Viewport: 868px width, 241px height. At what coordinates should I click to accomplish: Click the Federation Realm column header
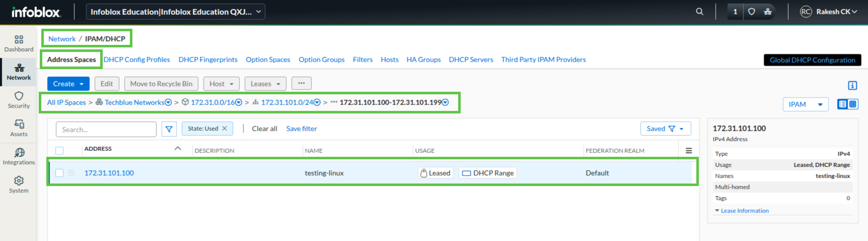coord(615,150)
